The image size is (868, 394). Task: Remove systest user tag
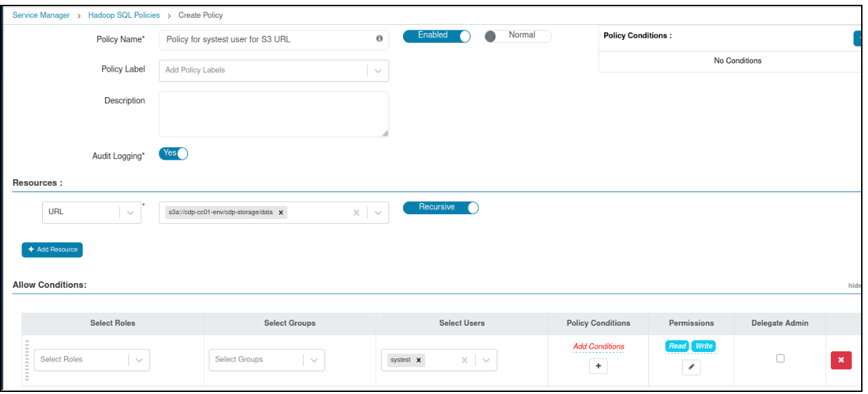point(418,360)
